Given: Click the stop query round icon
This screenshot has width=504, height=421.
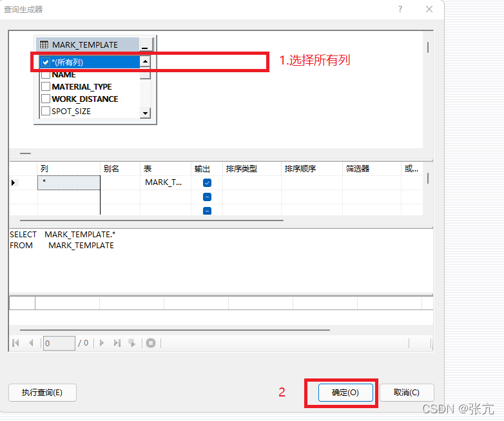Looking at the screenshot, I should tap(150, 343).
